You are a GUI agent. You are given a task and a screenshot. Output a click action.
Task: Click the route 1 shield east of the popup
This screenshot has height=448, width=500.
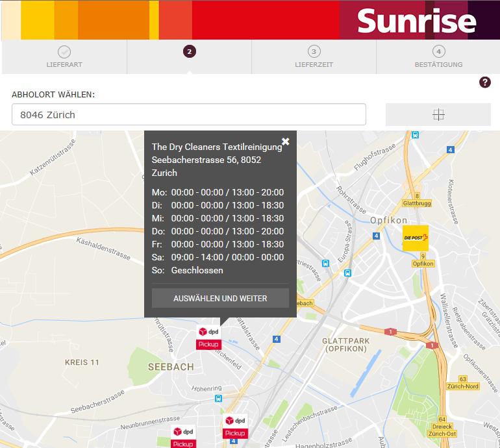[391, 332]
